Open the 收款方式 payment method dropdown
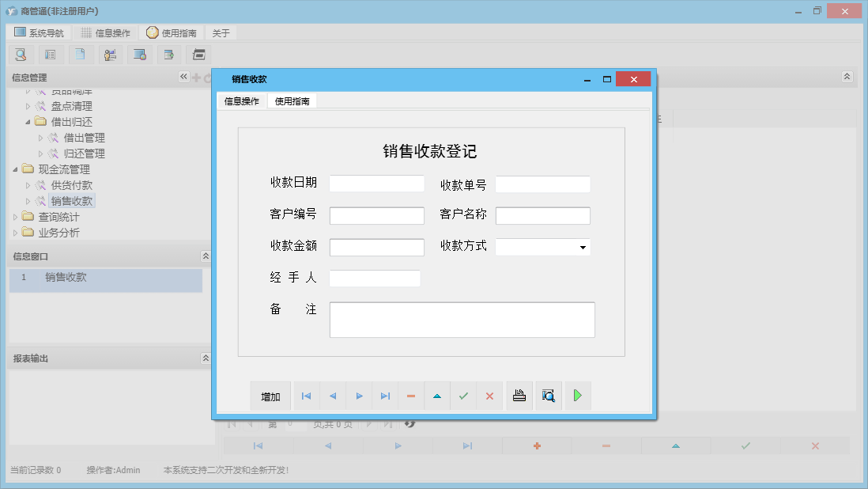The width and height of the screenshot is (868, 489). (583, 247)
